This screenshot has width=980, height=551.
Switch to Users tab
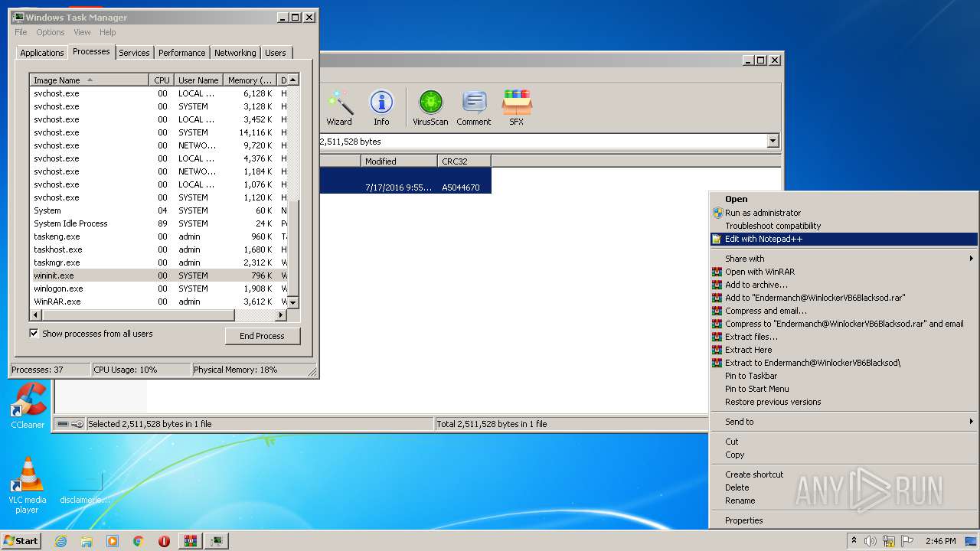276,53
